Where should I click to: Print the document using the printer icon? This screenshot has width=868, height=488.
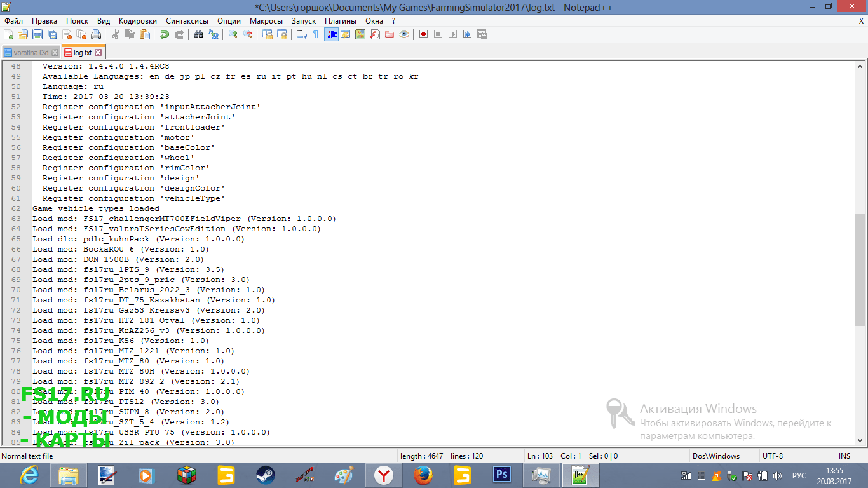click(x=96, y=34)
